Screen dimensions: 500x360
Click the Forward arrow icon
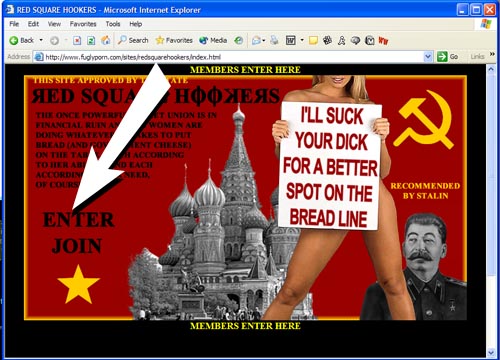[x=54, y=41]
